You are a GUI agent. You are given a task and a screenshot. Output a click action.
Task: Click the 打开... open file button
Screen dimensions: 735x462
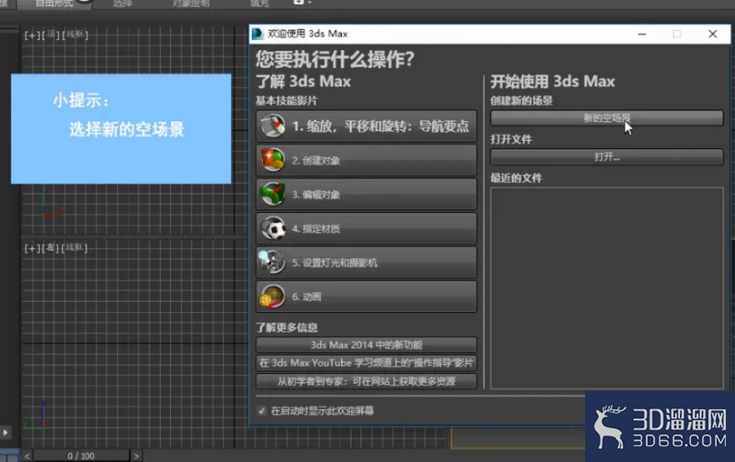tap(607, 157)
